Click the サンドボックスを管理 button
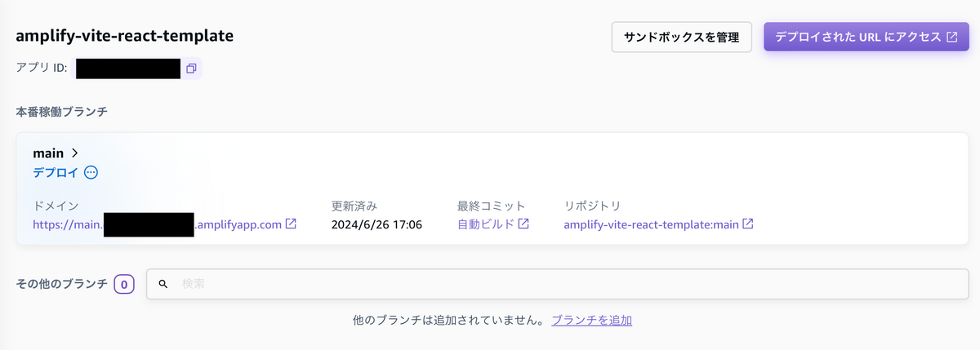Screen dimensions: 980x350 pos(681,37)
